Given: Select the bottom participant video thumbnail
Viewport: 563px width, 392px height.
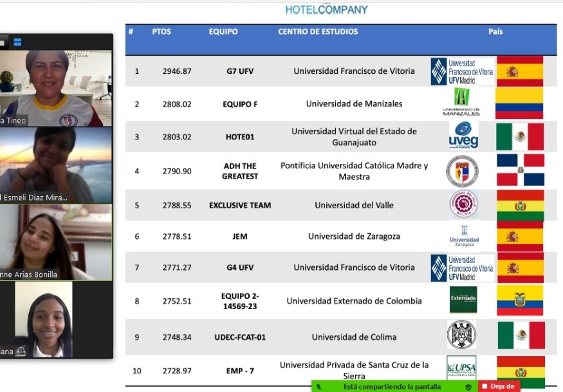Looking at the screenshot, I should [x=44, y=319].
